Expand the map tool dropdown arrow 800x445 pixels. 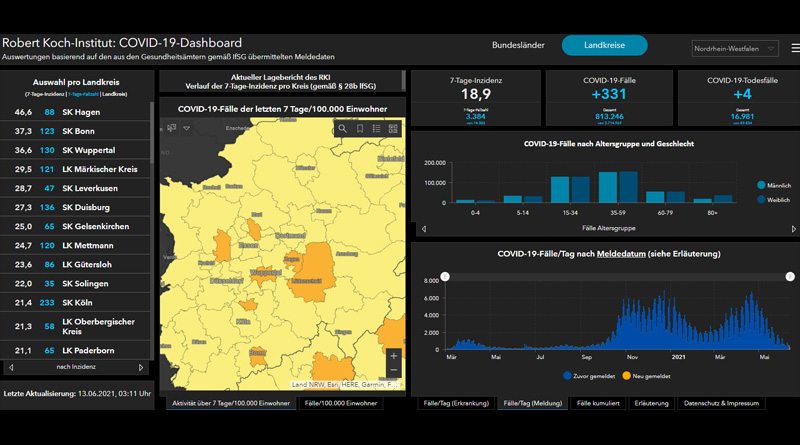[187, 128]
